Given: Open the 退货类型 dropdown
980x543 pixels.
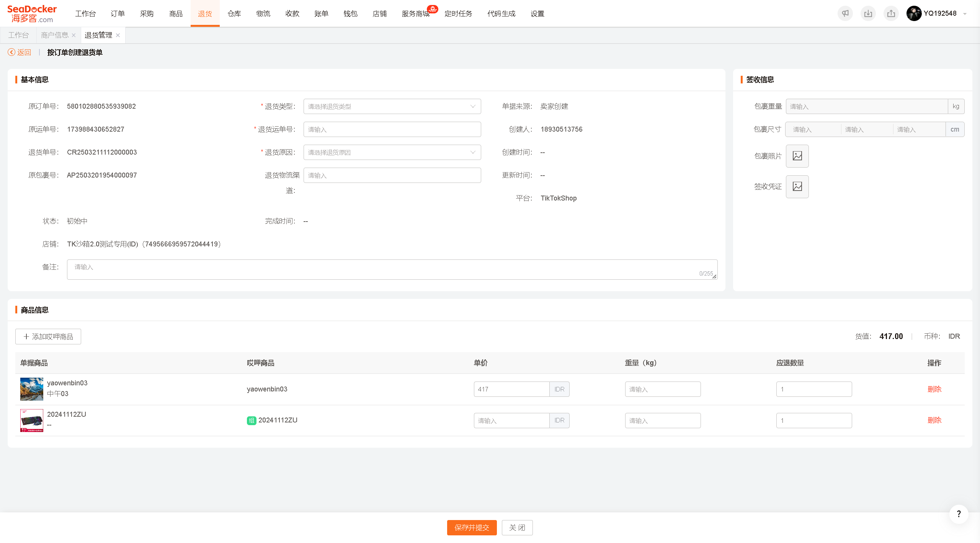Looking at the screenshot, I should (392, 106).
